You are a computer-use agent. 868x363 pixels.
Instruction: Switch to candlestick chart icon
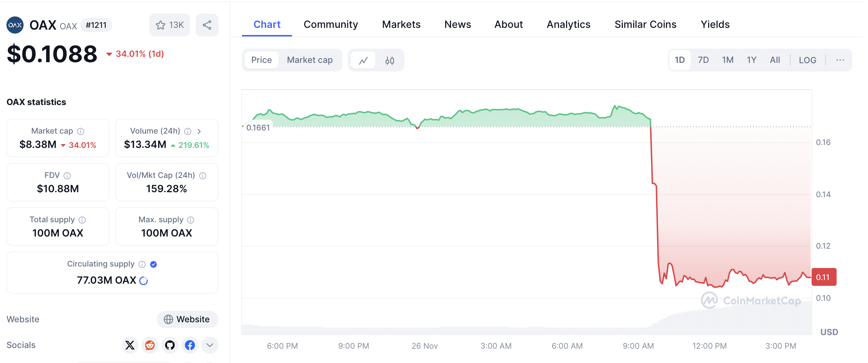pos(390,60)
